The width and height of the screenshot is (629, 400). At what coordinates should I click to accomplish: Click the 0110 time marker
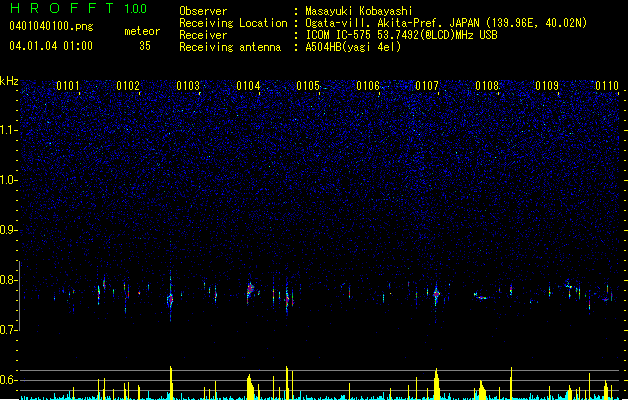(607, 86)
